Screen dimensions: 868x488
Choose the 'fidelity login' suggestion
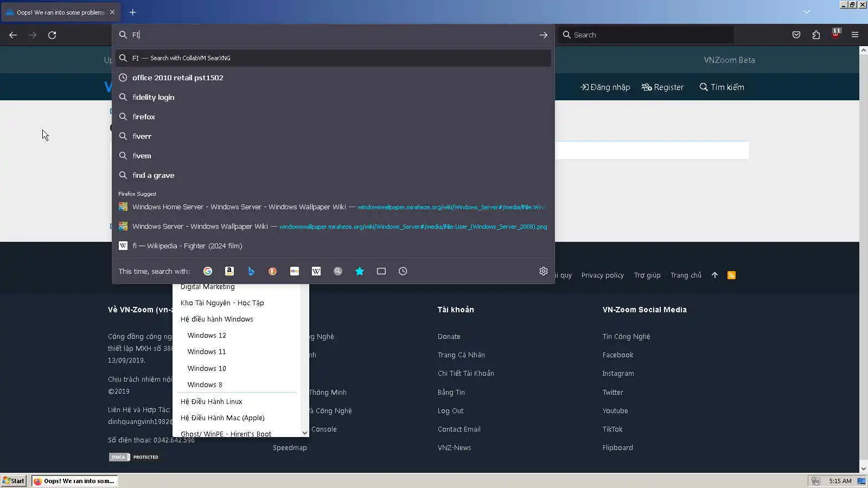(x=333, y=97)
